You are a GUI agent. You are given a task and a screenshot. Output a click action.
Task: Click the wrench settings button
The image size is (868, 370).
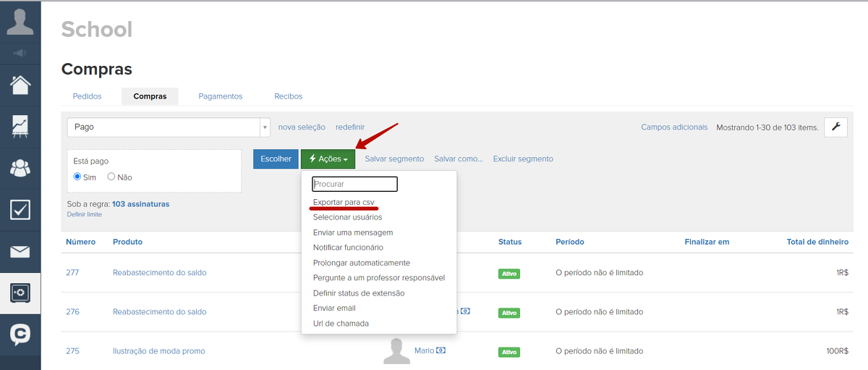(x=835, y=127)
